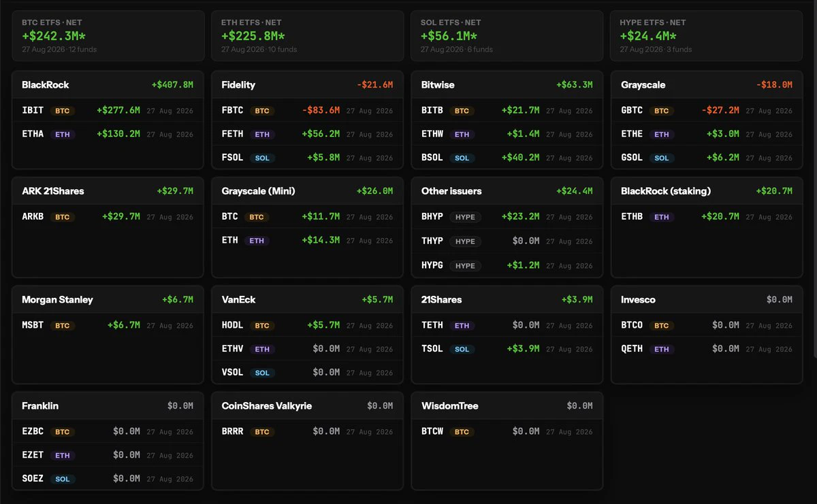Select the TSOL ticker
The height and width of the screenshot is (504, 817).
point(432,348)
